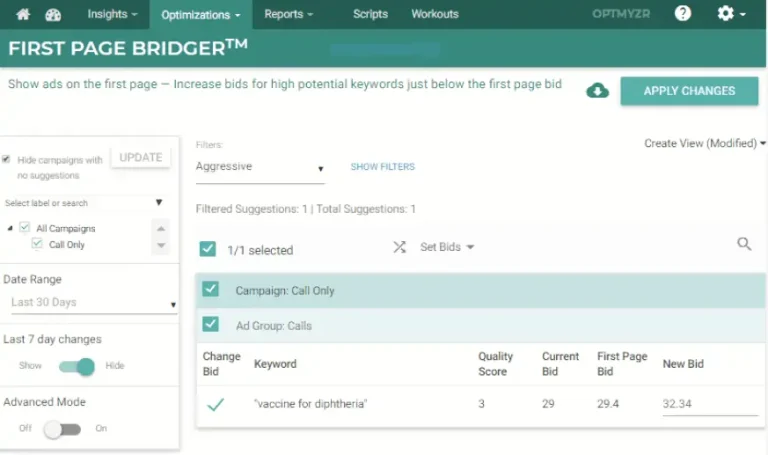The width and height of the screenshot is (768, 455).
Task: Click Filtered Suggestions count text
Action: [252, 209]
